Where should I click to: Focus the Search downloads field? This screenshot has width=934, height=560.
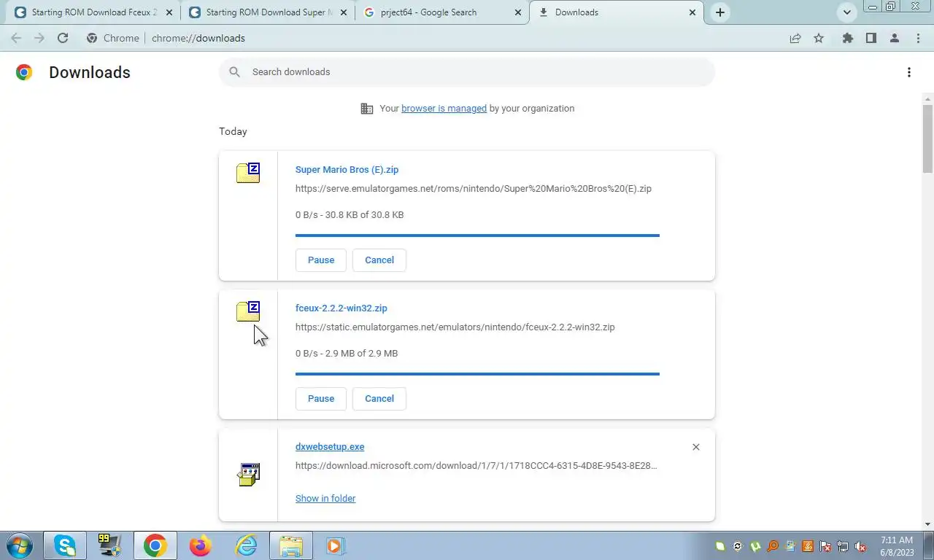(467, 72)
